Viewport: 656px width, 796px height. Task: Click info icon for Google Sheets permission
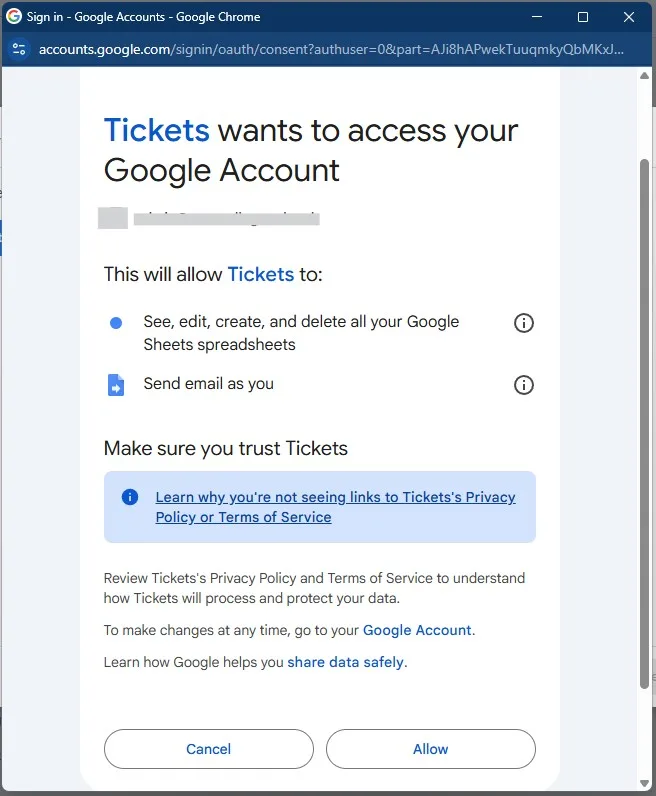click(x=523, y=323)
